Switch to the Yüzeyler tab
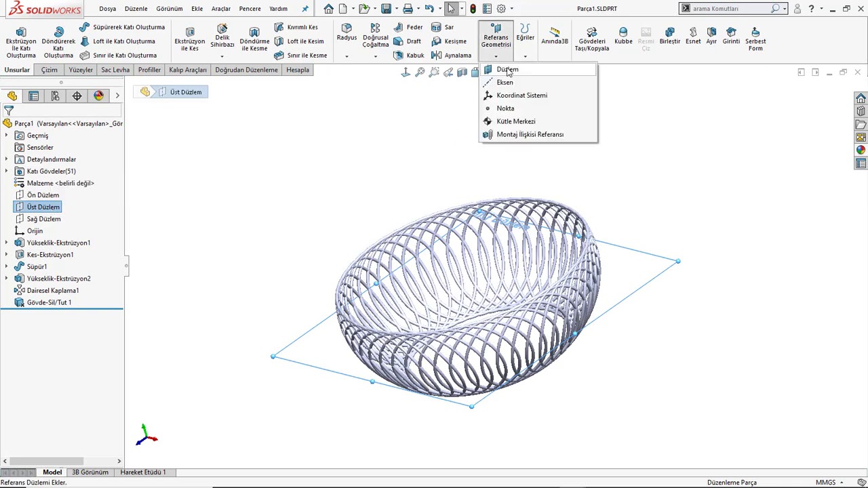Screen dimensions: 868x488 (81, 70)
